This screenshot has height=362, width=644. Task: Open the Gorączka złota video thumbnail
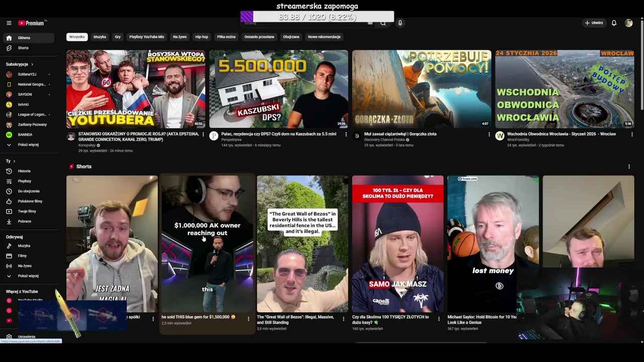(x=422, y=89)
